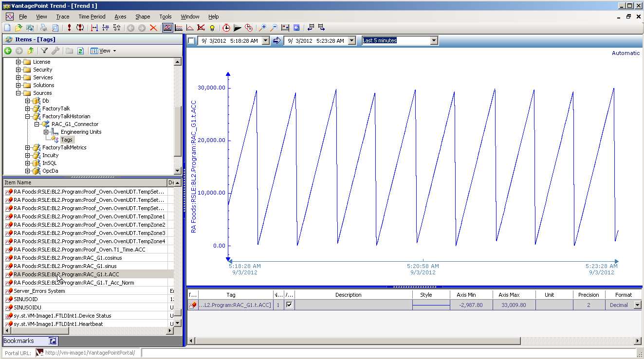Image resolution: width=644 pixels, height=359 pixels.
Task: Click the filter funnel icon
Action: [44, 51]
